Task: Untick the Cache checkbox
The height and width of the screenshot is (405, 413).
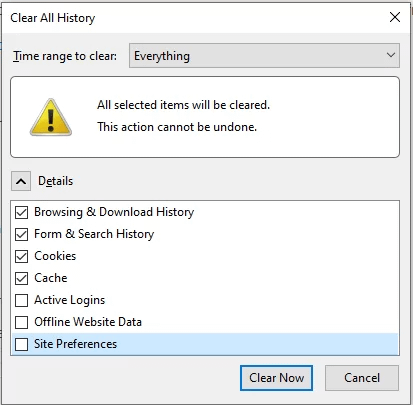Action: click(x=22, y=278)
